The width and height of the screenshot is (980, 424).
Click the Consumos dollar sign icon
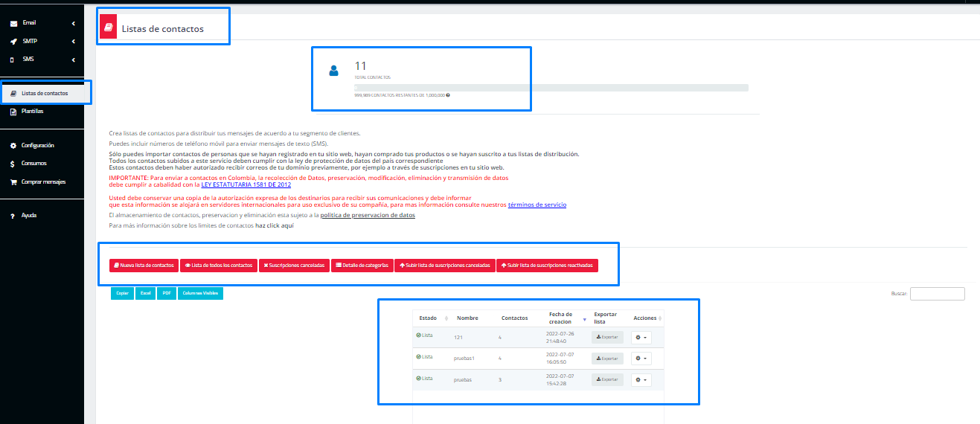pyautogui.click(x=13, y=164)
